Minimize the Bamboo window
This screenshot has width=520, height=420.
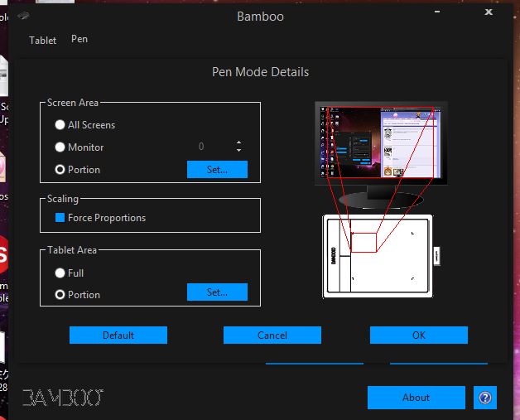[x=437, y=12]
